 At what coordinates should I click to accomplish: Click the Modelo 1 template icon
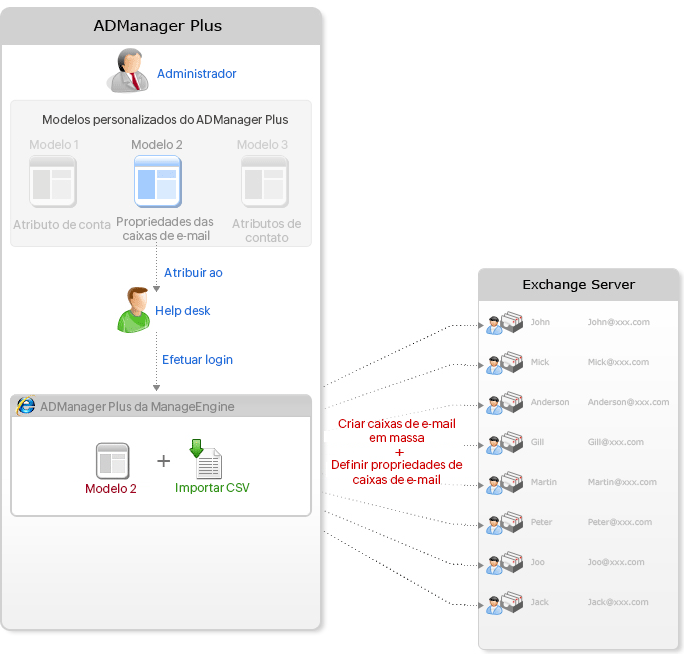[x=53, y=181]
